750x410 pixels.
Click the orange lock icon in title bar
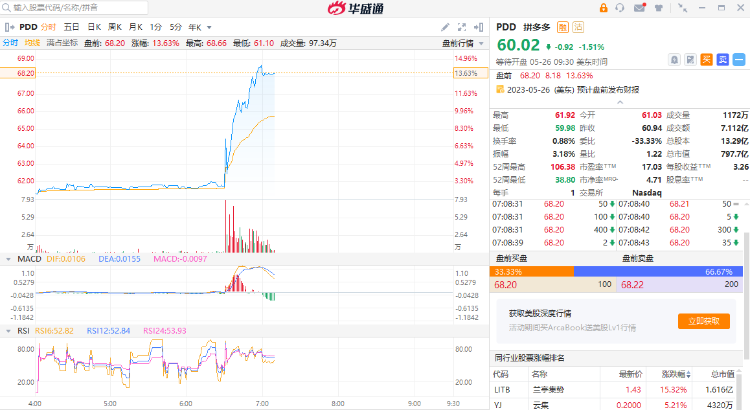[x=603, y=8]
